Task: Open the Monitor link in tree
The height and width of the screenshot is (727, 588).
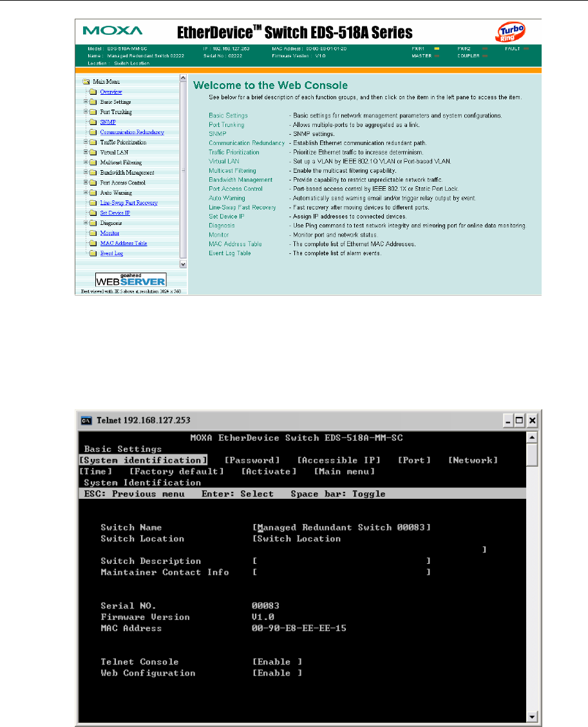Action: coord(110,233)
